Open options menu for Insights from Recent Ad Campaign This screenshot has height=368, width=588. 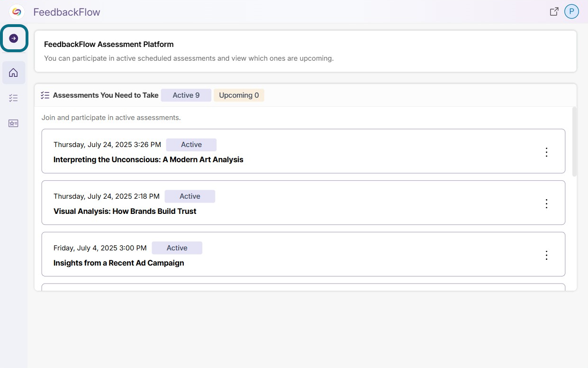point(546,256)
